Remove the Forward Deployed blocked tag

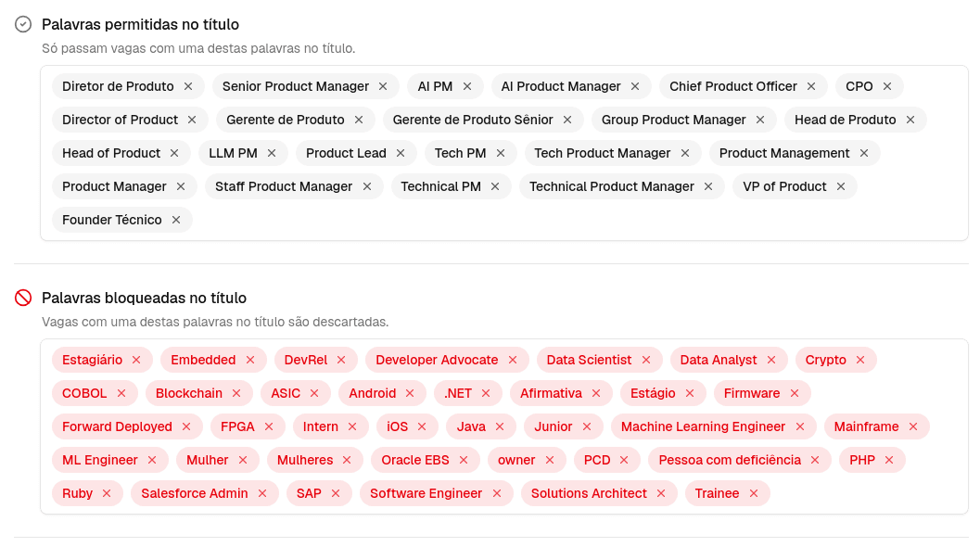(x=186, y=427)
